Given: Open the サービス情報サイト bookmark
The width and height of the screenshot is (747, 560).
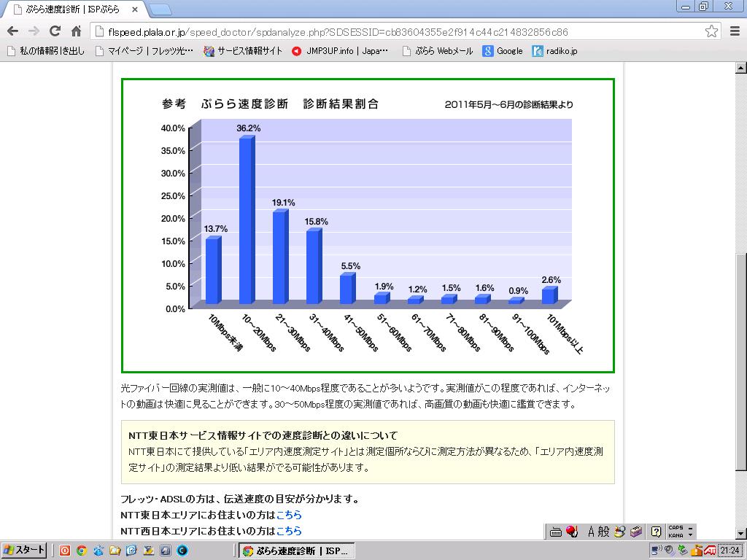Looking at the screenshot, I should 243,51.
